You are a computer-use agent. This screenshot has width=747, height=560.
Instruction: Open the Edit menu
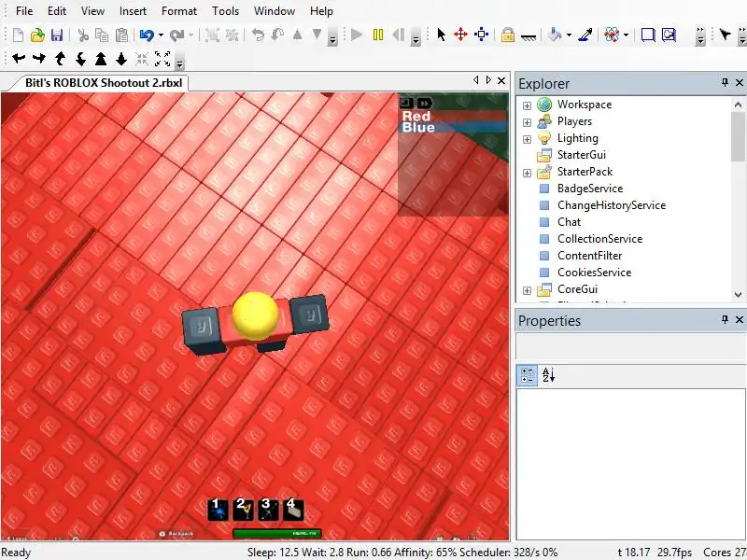click(57, 11)
